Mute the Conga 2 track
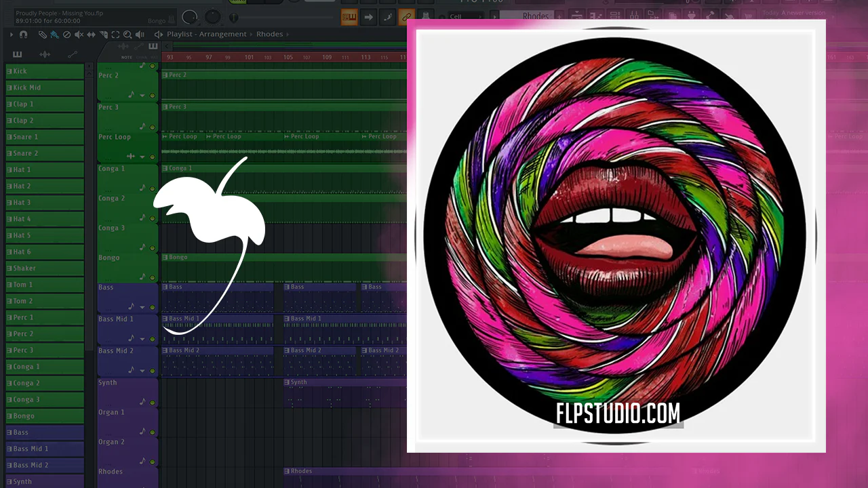The image size is (868, 488). [x=153, y=218]
